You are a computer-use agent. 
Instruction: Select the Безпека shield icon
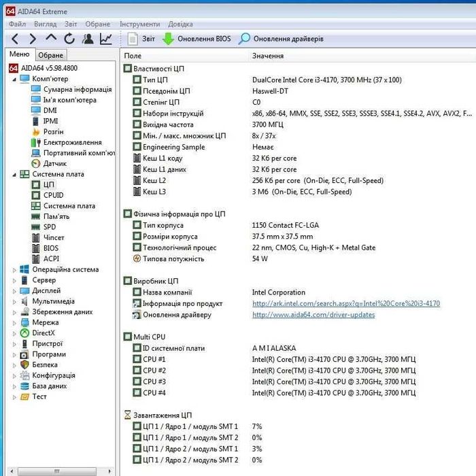tap(24, 364)
